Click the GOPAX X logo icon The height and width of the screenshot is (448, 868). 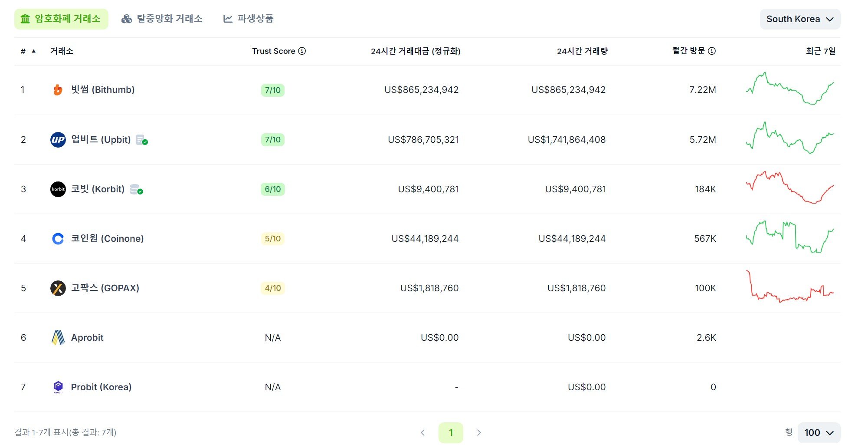pyautogui.click(x=58, y=288)
